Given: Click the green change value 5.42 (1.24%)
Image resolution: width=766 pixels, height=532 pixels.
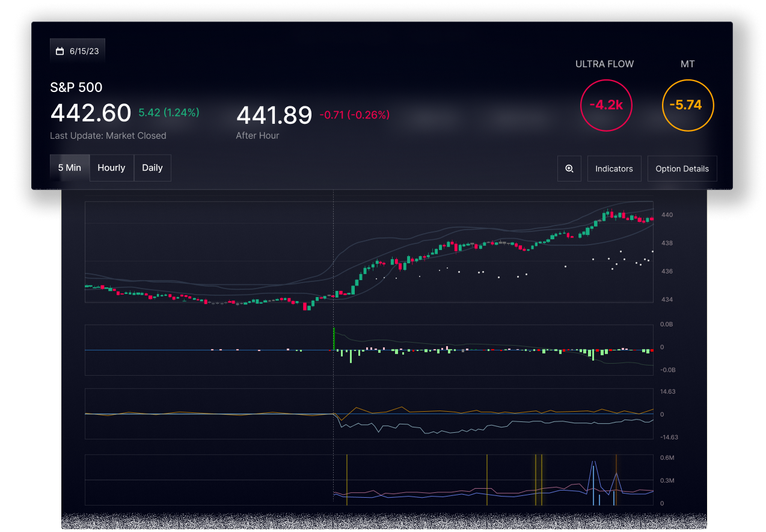Looking at the screenshot, I should tap(169, 113).
